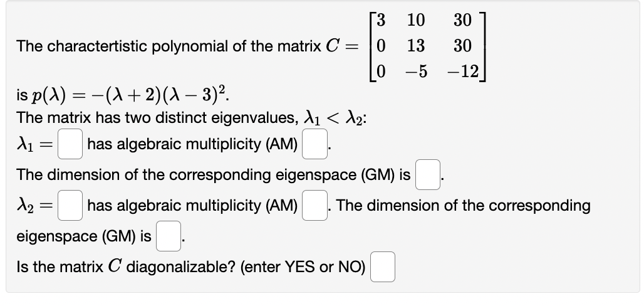Viewport: 644px width, 306px height.
Task: Click the top-left matrix entry 3
Action: (380, 21)
